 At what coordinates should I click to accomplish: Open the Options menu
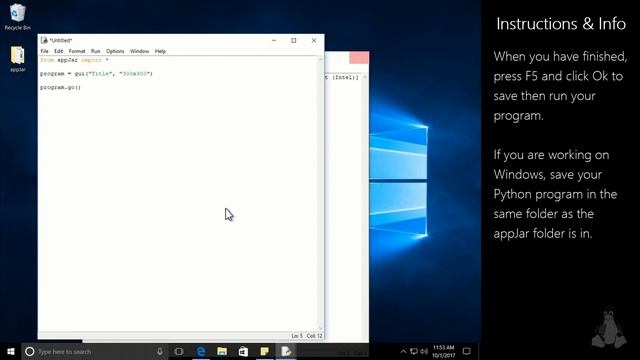tap(115, 51)
